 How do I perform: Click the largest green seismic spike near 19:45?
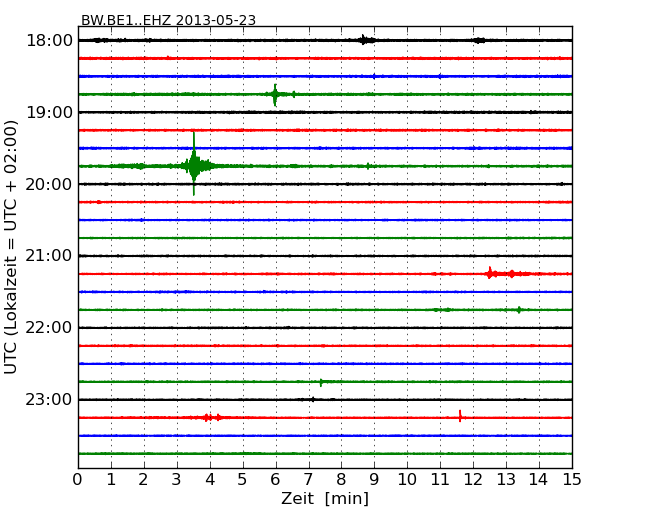point(194,164)
